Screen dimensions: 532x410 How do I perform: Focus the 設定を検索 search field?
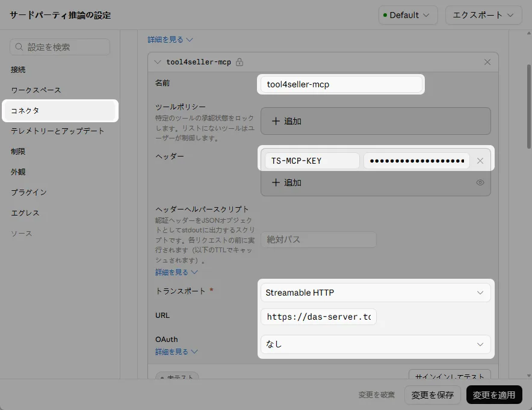(60, 47)
